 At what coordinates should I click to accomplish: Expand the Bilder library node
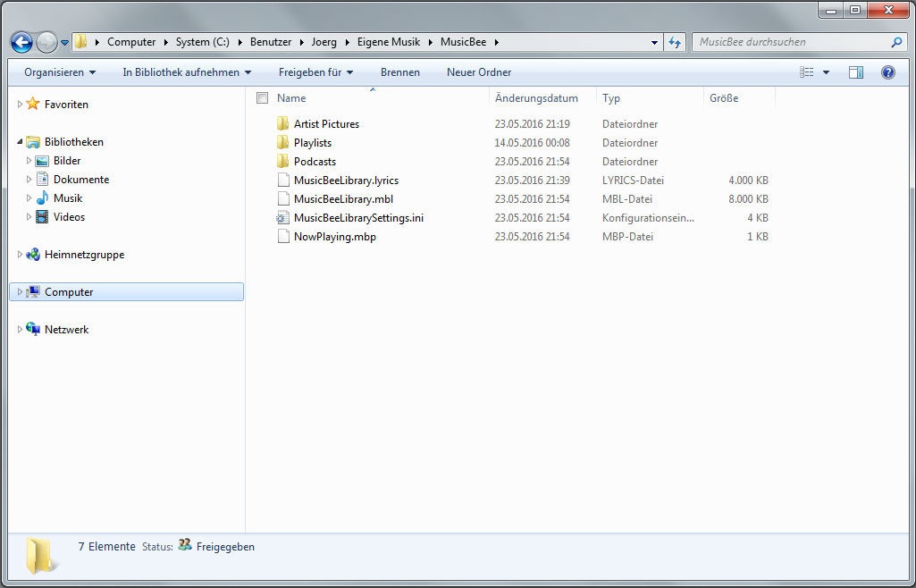point(29,161)
